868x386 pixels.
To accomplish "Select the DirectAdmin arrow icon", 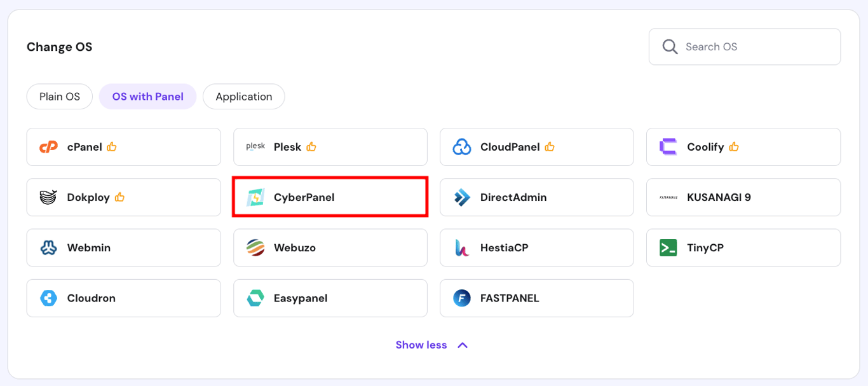I will point(462,196).
